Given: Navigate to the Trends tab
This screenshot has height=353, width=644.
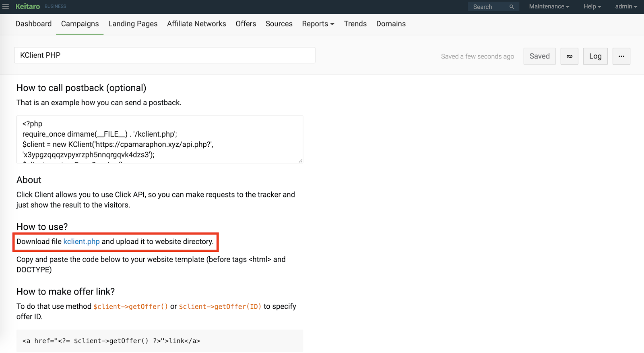Looking at the screenshot, I should (x=355, y=24).
